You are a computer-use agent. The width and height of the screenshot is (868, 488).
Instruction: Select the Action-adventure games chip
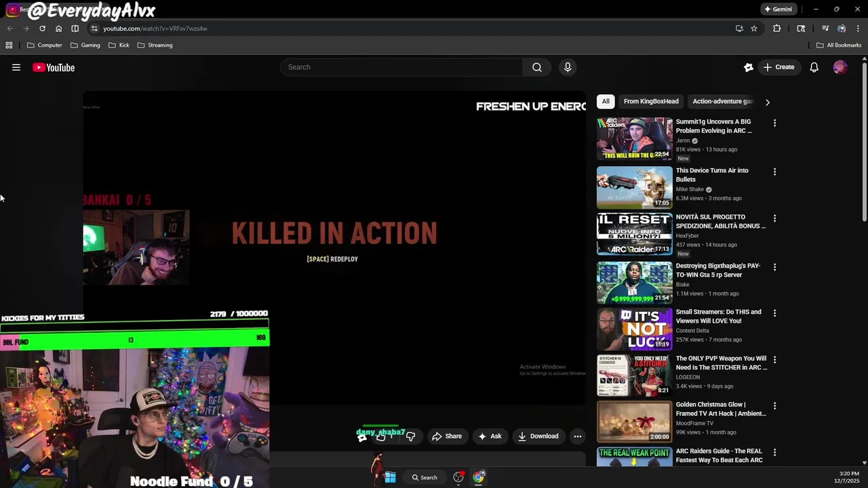[722, 102]
